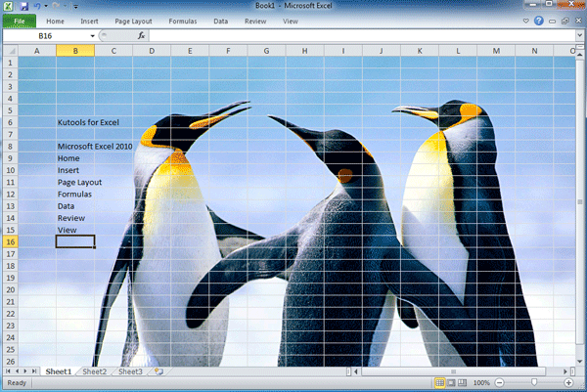Click the Insert Function fx icon
The image size is (587, 392).
point(141,35)
